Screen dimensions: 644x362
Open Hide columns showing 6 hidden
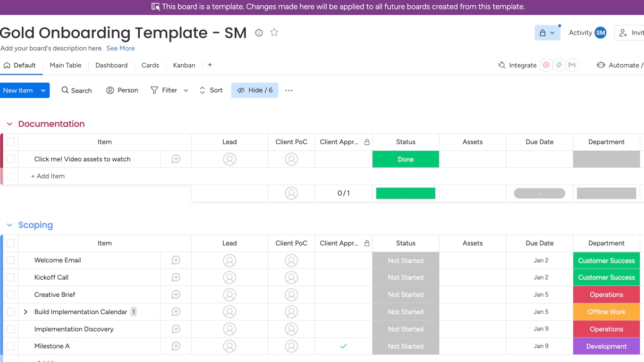point(255,90)
